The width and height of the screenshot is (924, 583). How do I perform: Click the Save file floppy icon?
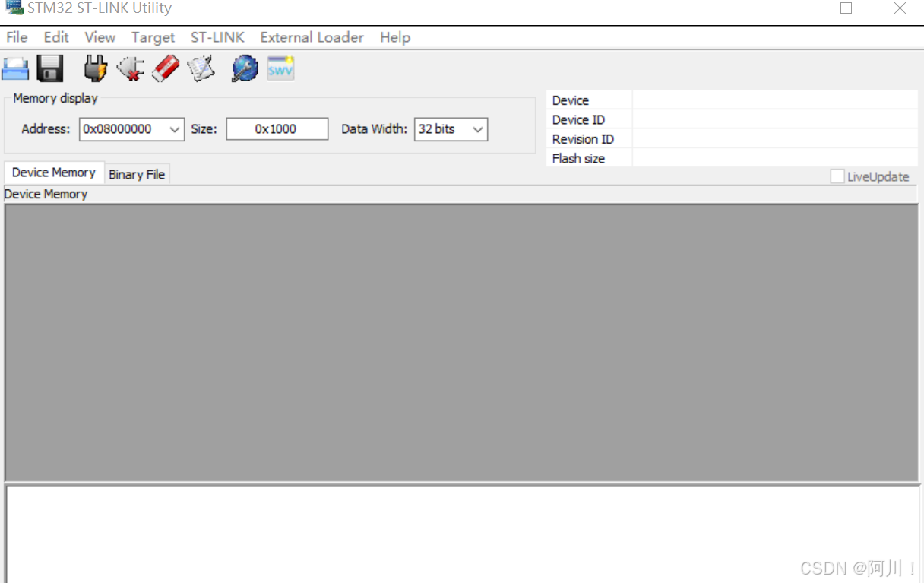[x=50, y=69]
